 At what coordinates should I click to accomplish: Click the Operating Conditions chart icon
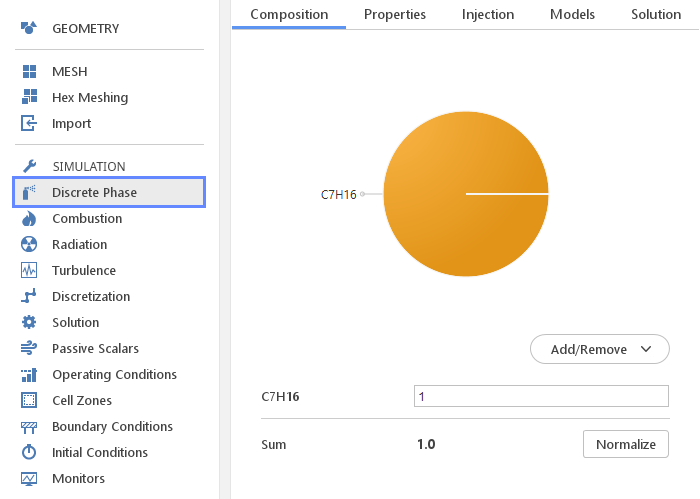[29, 374]
